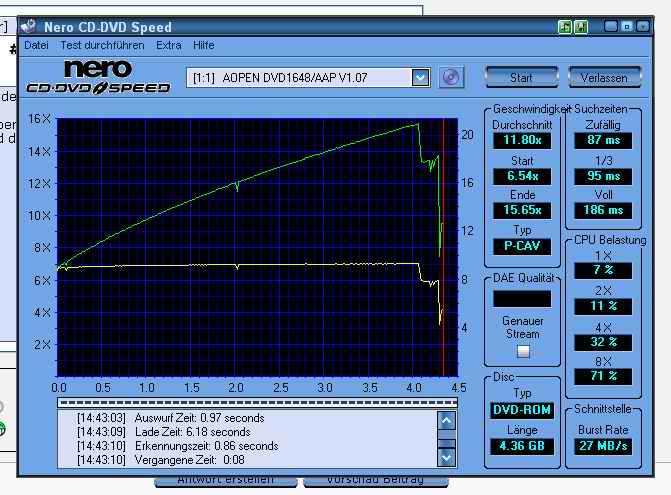
Task: Click the Auswurf Zeit log entry
Action: (171, 418)
